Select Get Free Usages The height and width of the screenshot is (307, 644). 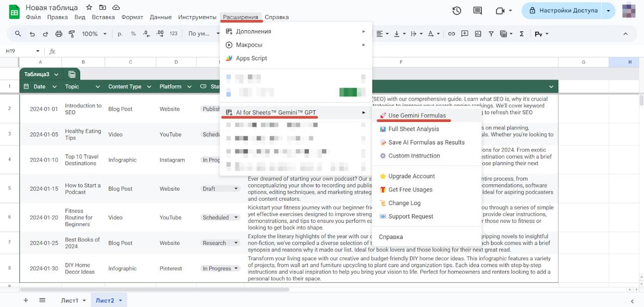point(427,190)
